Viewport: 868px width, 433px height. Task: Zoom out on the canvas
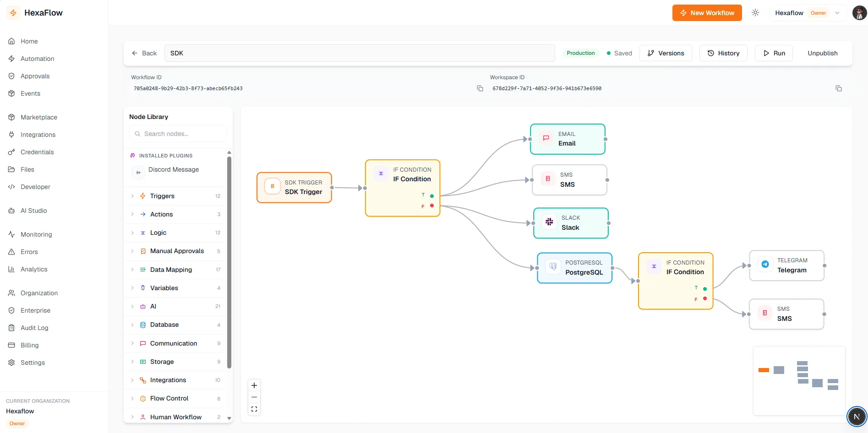tap(254, 397)
